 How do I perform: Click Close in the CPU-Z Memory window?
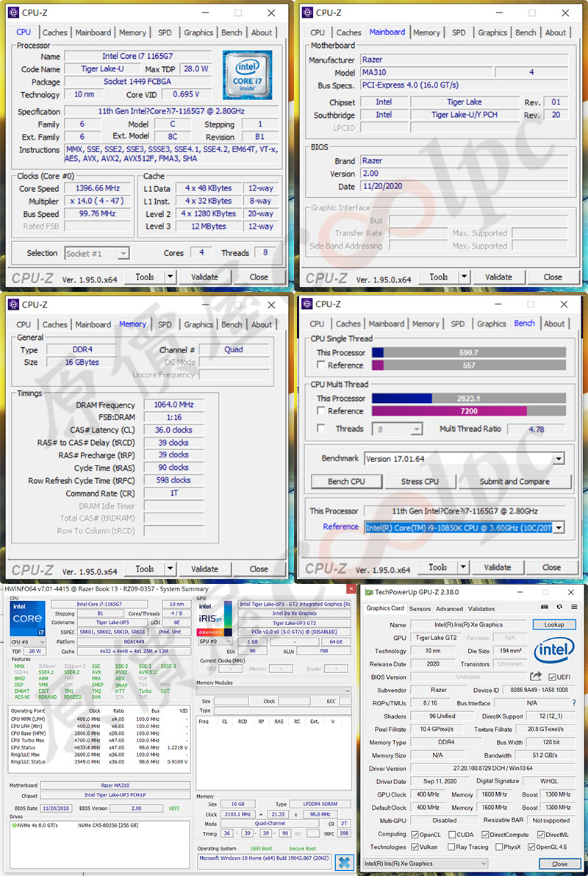click(259, 569)
